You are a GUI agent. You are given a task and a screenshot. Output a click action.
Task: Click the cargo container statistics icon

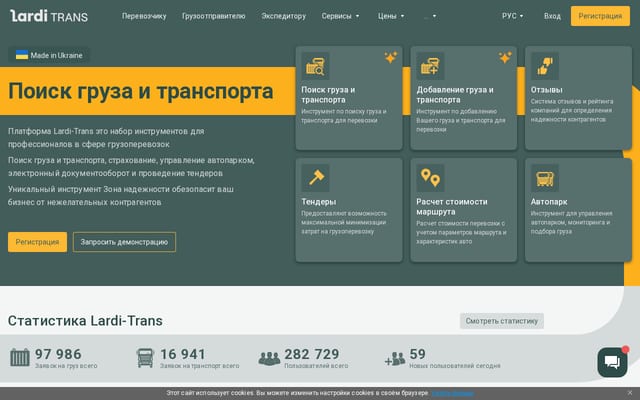(20, 358)
